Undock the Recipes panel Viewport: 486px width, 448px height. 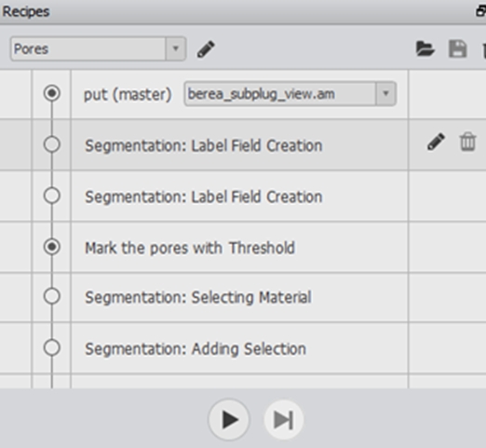click(x=481, y=11)
